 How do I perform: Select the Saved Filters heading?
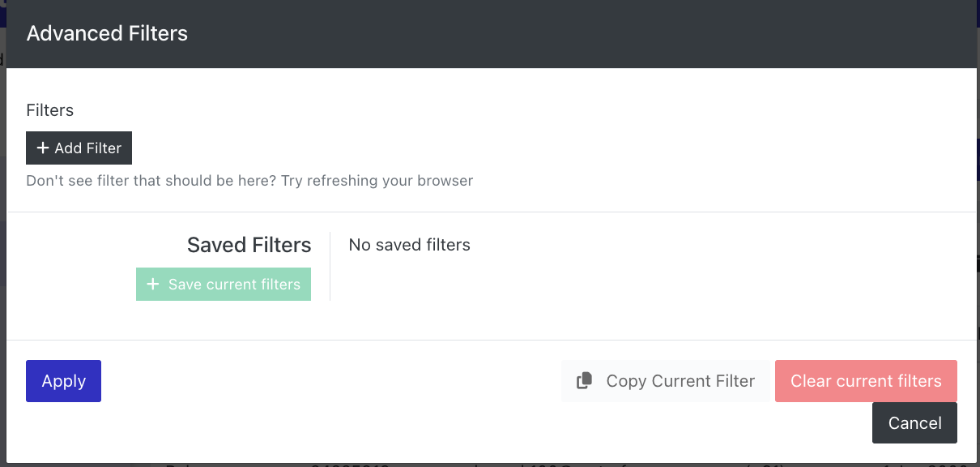click(249, 245)
